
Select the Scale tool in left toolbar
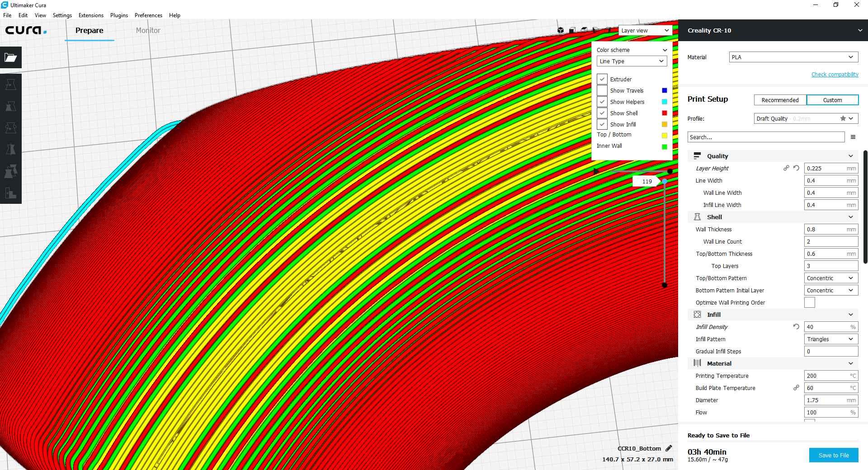coord(11,106)
